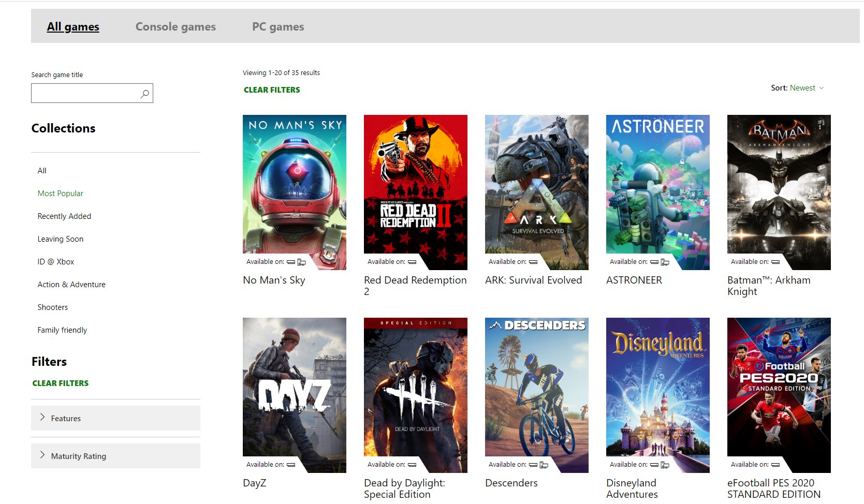Open Batman Arkham Knight cover art
The height and width of the screenshot is (504, 864).
pos(779,192)
